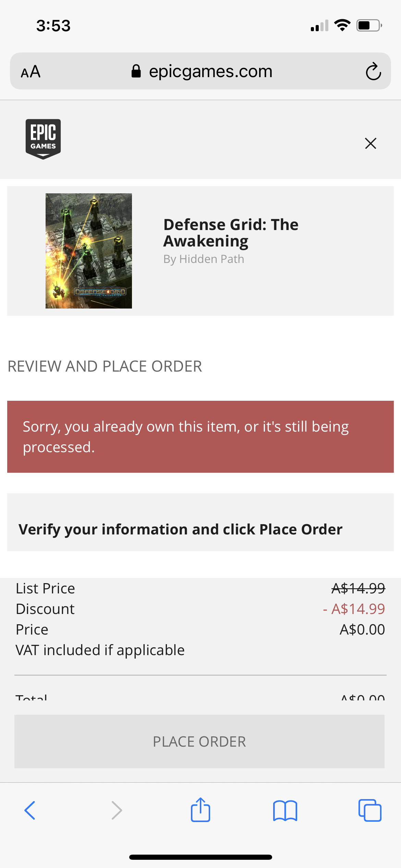Tap the Safari forward arrow
This screenshot has height=868, width=401.
(x=117, y=810)
